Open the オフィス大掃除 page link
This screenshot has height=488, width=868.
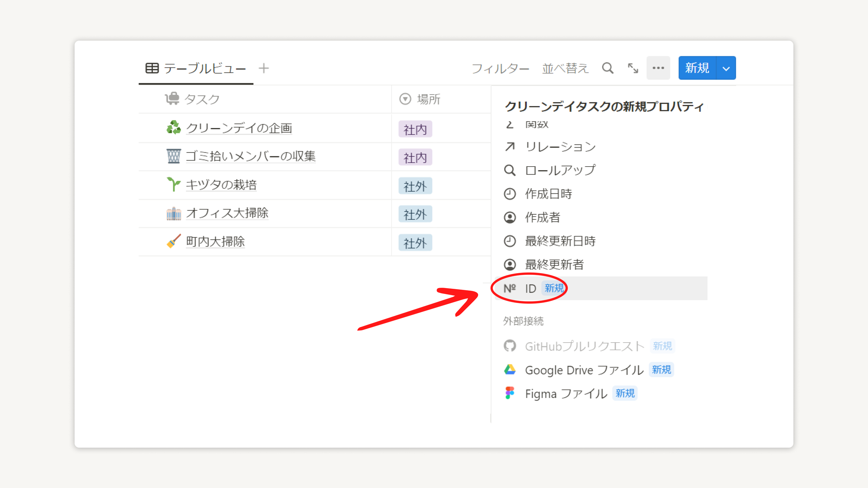[227, 213]
